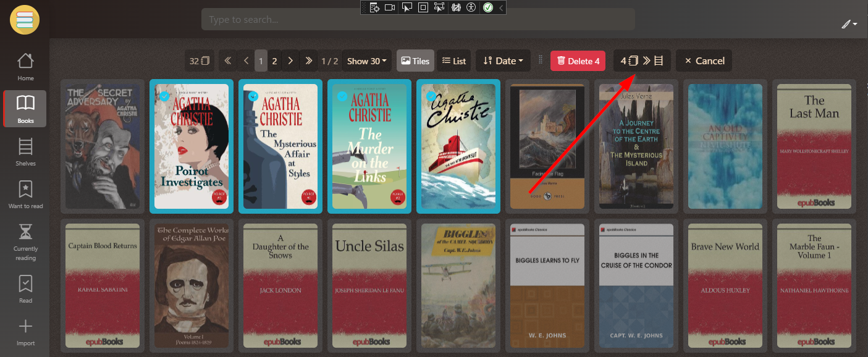The image size is (868, 357).
Task: Click the red Delete 4 button
Action: pyautogui.click(x=578, y=61)
